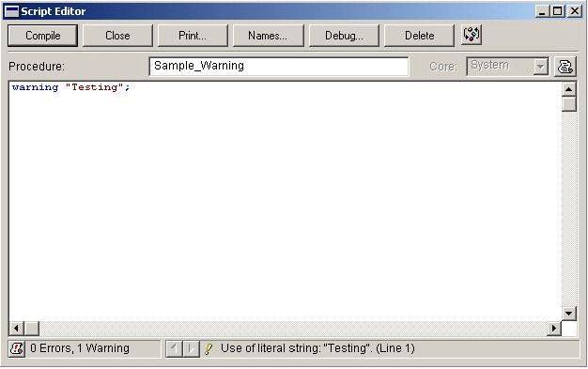
Task: Click the horizontal scrollbar left arrow
Action: pyautogui.click(x=16, y=329)
